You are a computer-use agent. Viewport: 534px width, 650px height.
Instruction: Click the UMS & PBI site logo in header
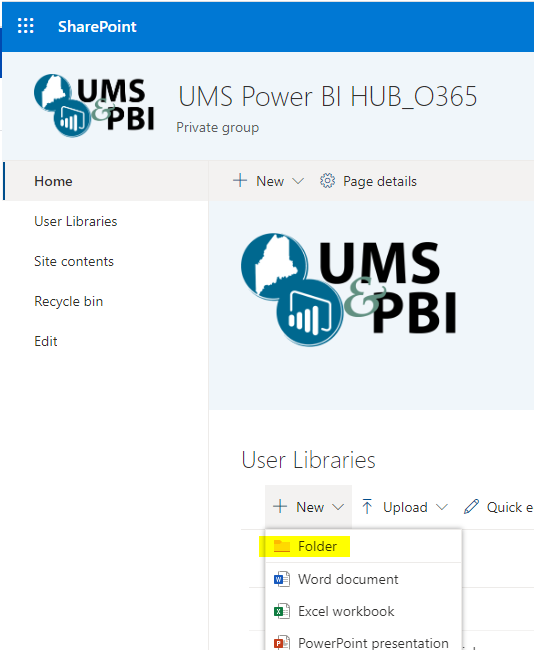(95, 106)
